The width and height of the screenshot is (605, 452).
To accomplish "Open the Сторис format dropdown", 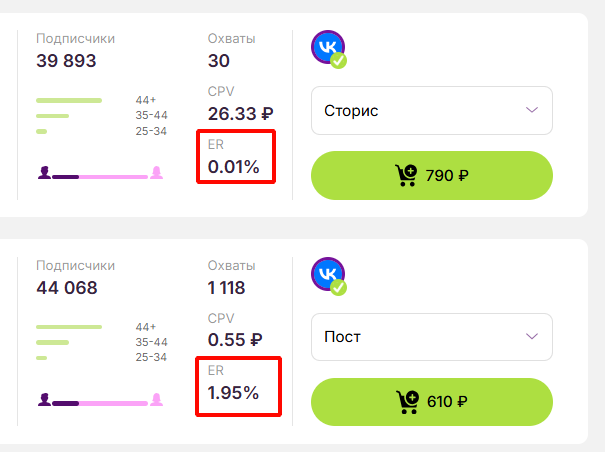I will point(432,110).
